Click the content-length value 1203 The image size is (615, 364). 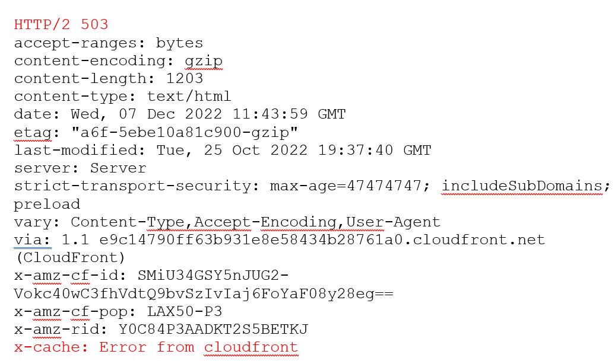[x=185, y=79]
